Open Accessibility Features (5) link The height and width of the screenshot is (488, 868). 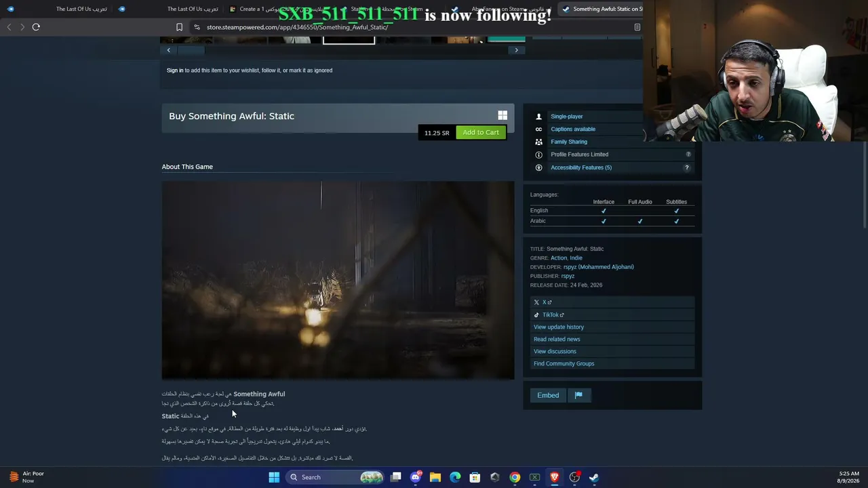(581, 167)
